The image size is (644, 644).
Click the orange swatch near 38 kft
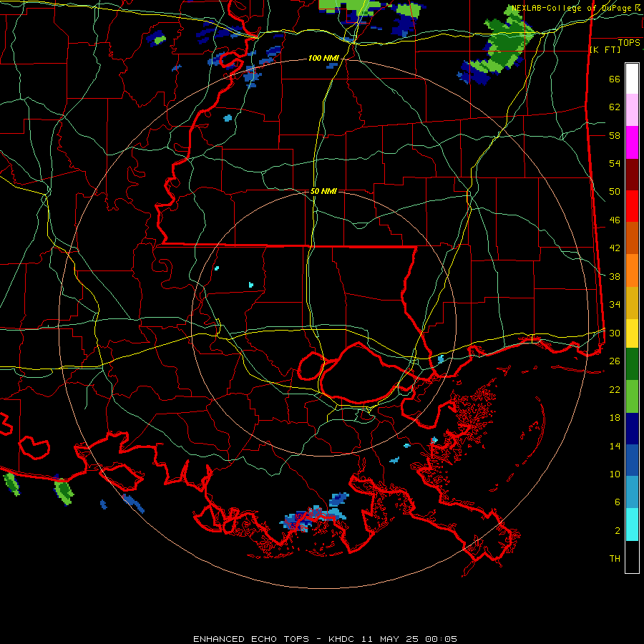(x=632, y=270)
